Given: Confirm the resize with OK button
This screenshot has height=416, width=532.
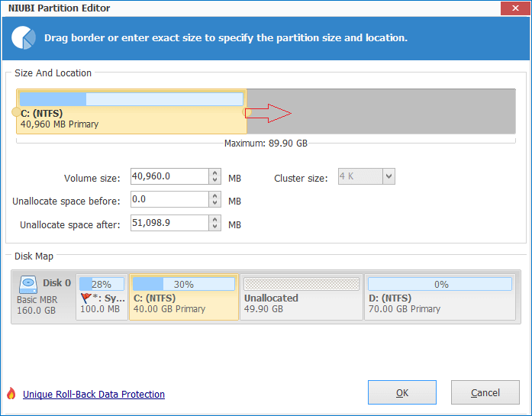Looking at the screenshot, I should 401,393.
